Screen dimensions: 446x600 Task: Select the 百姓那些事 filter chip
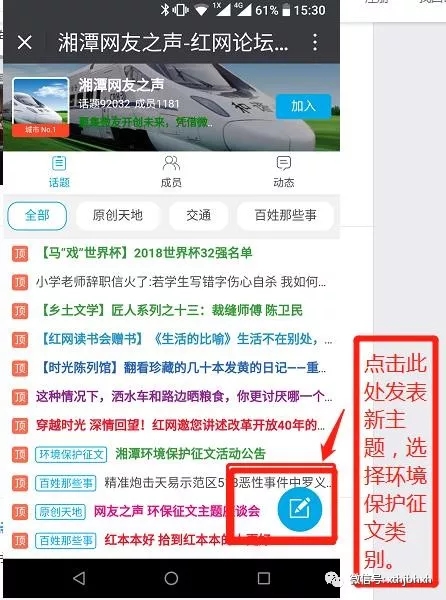285,215
